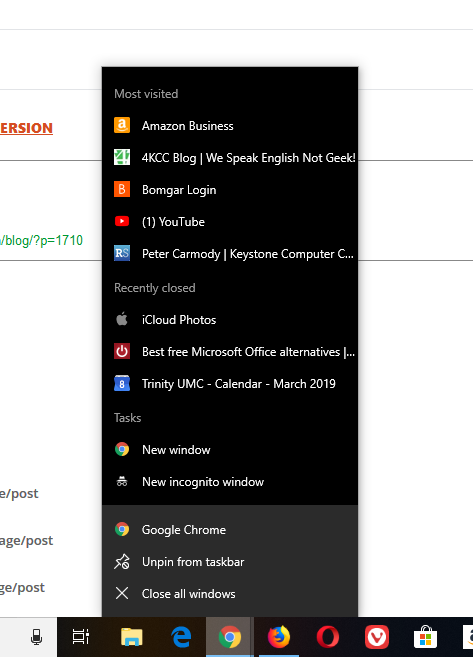Launch Vivaldi from the taskbar
Screen dimensions: 473x659
click(377, 637)
